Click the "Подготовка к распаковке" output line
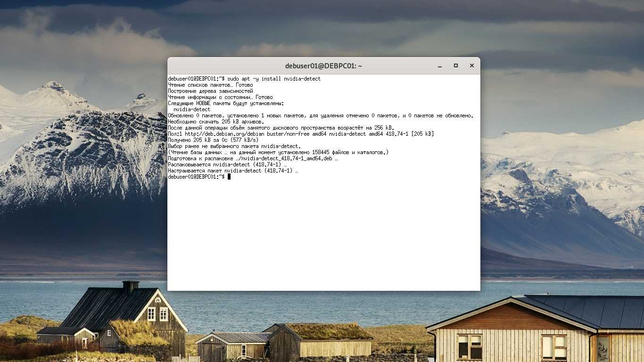The height and width of the screenshot is (362, 644). coord(253,158)
